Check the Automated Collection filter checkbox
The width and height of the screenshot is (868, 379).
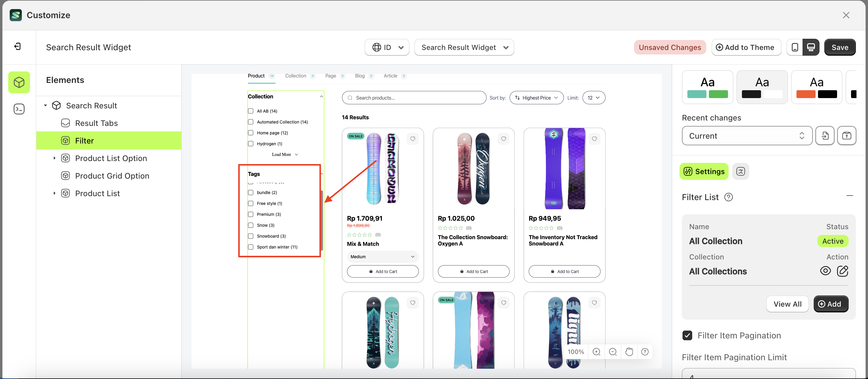pyautogui.click(x=251, y=122)
